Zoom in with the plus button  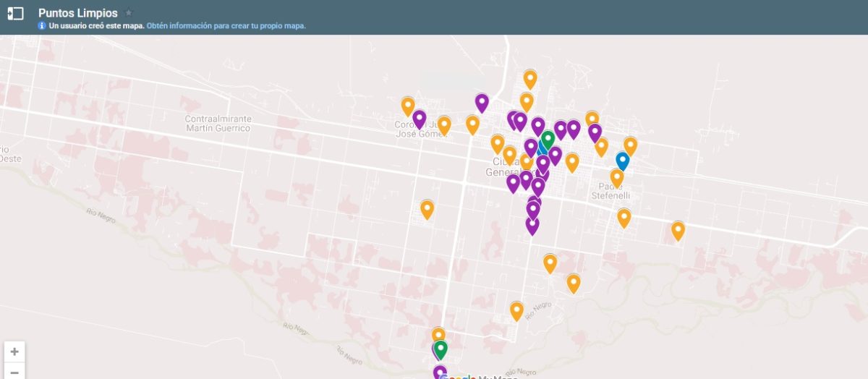14,352
